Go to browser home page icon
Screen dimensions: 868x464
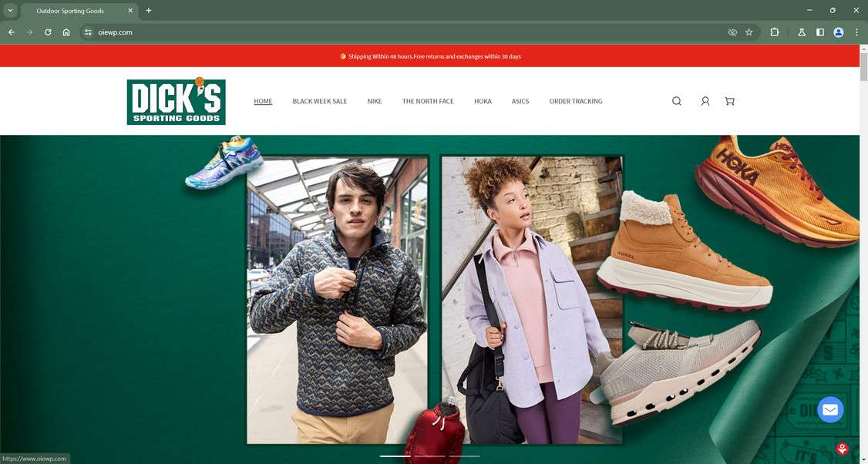[66, 32]
